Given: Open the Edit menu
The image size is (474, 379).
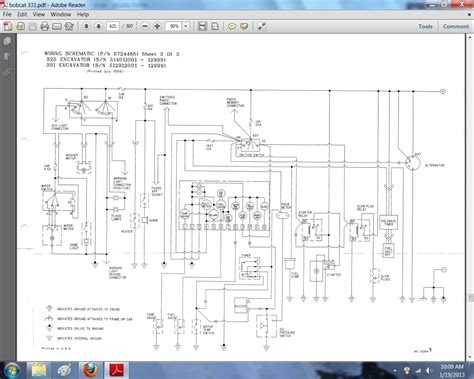Looking at the screenshot, I should point(22,14).
